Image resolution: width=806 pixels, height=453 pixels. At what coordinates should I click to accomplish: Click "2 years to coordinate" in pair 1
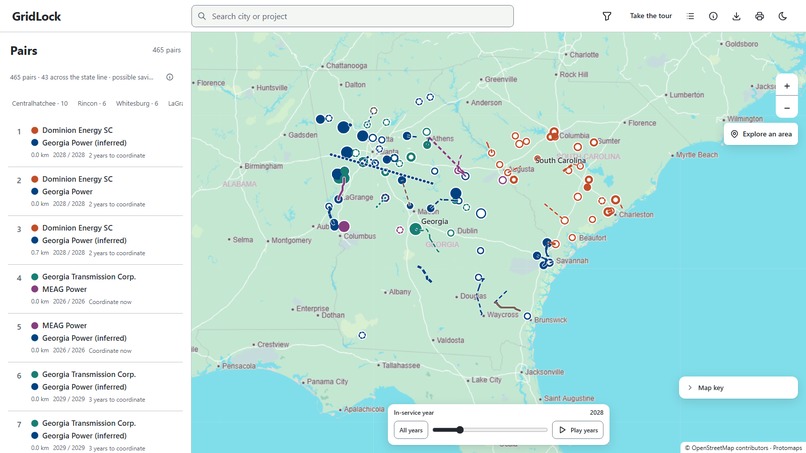point(117,155)
